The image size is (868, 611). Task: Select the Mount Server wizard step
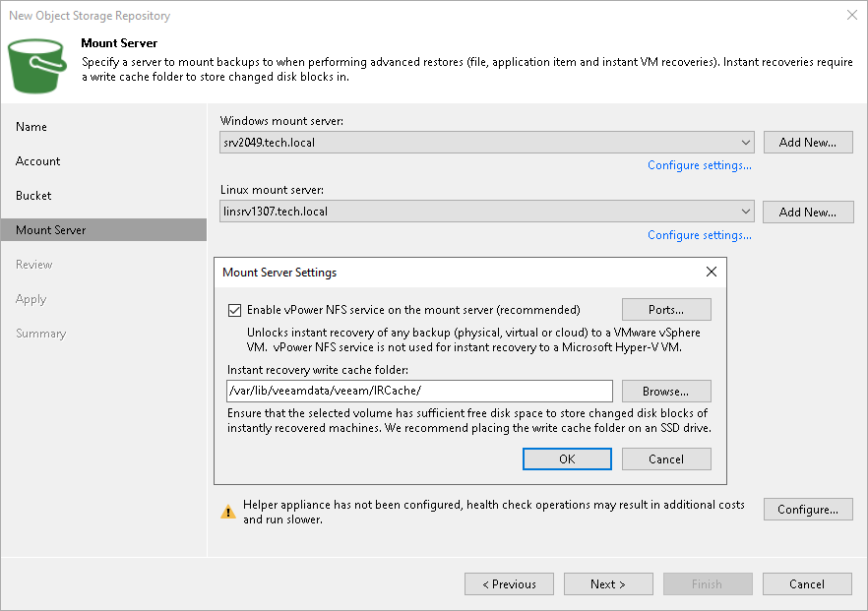pyautogui.click(x=103, y=229)
